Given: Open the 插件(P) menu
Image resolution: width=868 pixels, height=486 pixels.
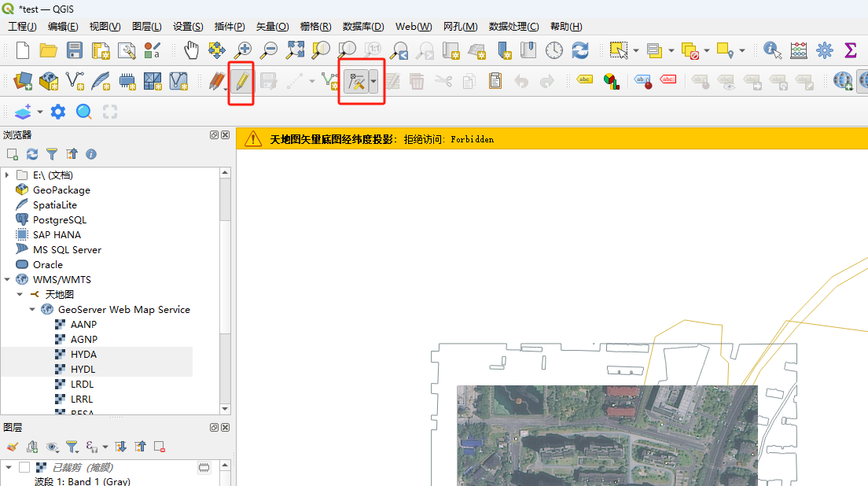Looking at the screenshot, I should pyautogui.click(x=230, y=27).
